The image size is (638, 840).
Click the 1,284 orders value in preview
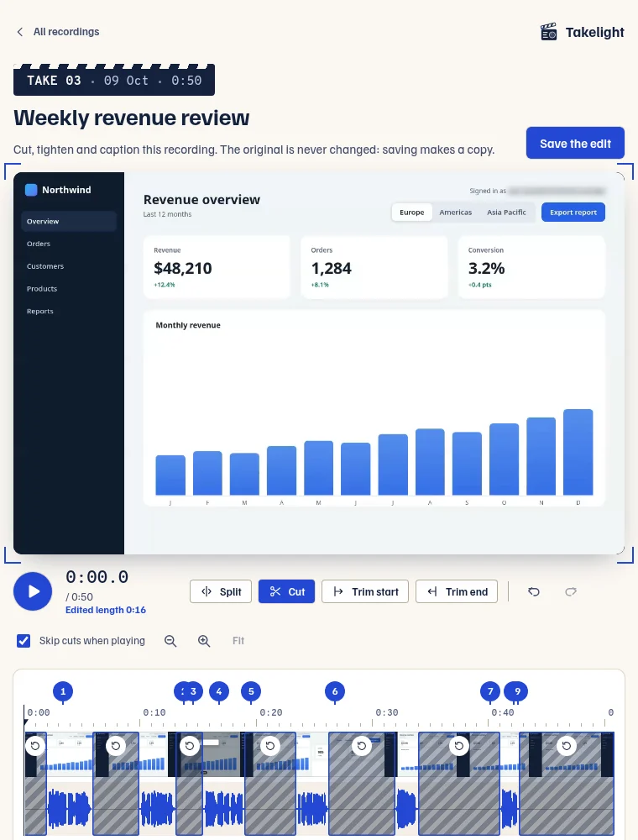(x=331, y=269)
